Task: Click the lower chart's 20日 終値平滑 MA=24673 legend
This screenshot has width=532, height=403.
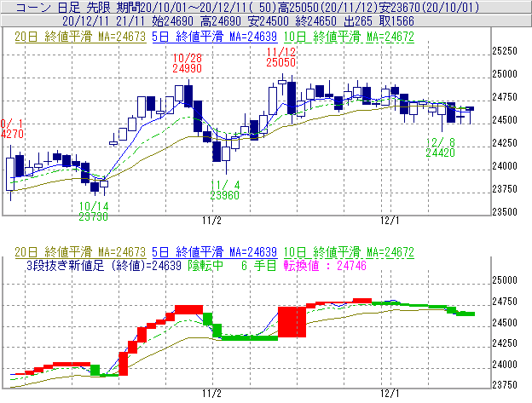Action: [x=80, y=252]
